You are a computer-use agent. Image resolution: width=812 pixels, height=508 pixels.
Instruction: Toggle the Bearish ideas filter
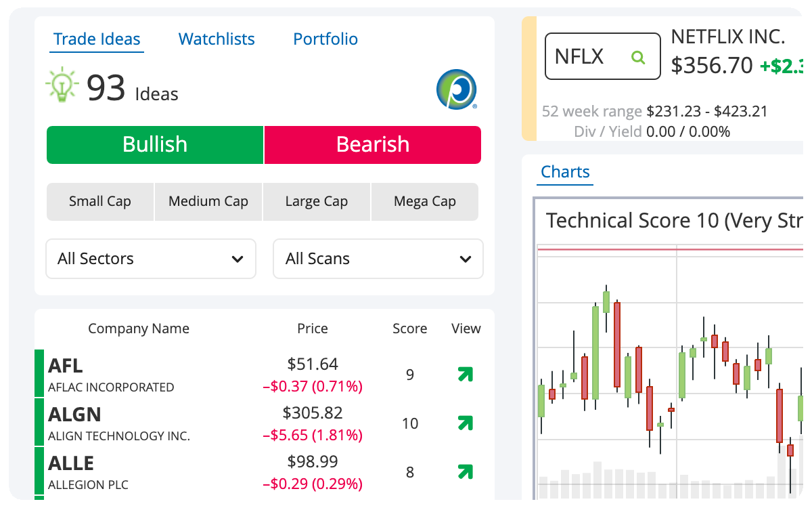[373, 145]
